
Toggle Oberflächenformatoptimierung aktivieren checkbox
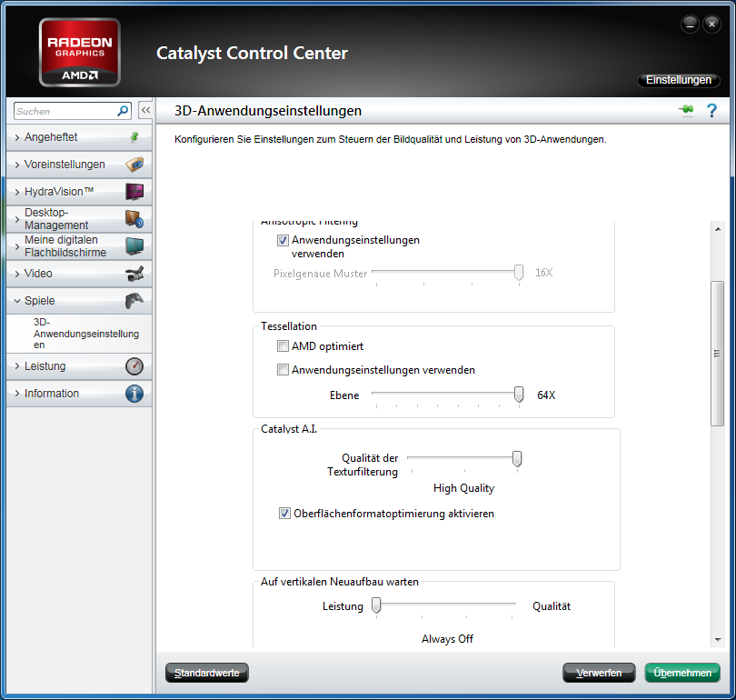click(284, 514)
